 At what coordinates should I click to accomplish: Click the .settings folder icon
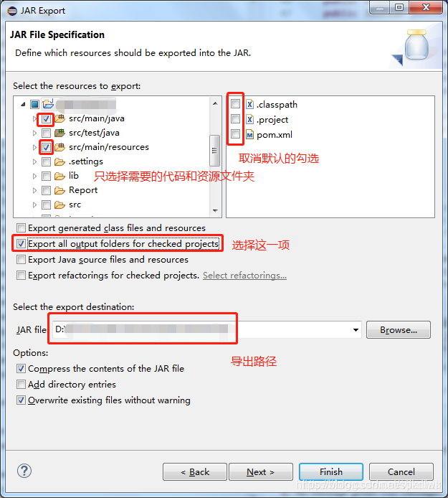[x=60, y=161]
